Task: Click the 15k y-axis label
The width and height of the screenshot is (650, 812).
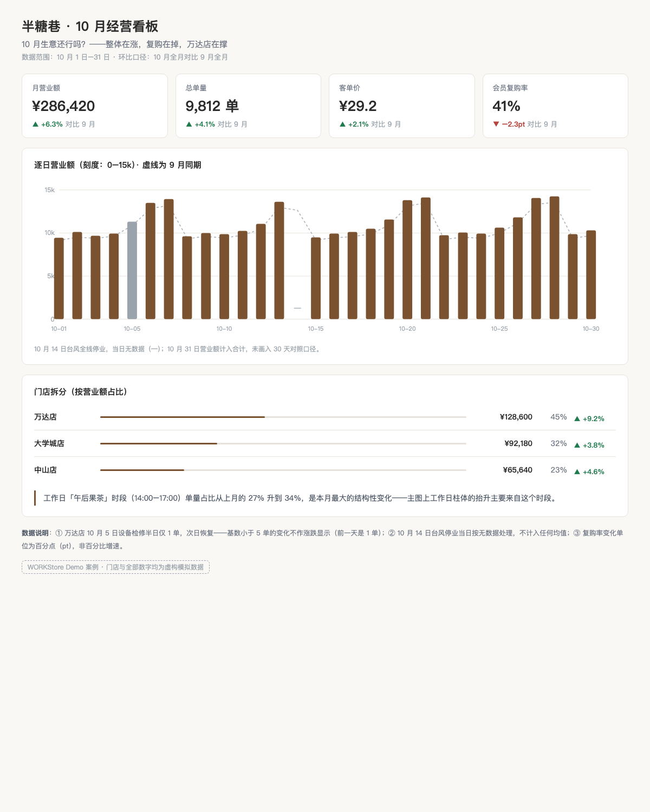Action: [49, 190]
